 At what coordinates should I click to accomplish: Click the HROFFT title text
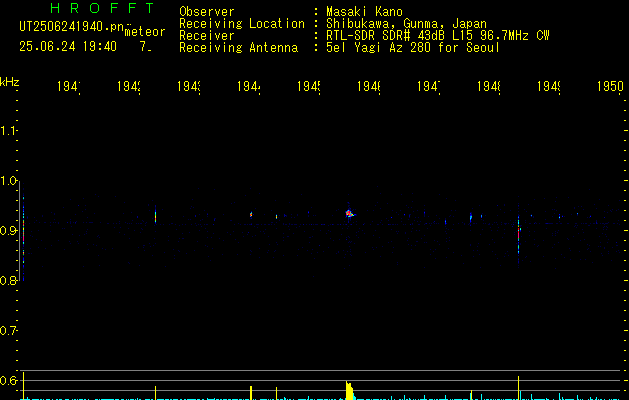pyautogui.click(x=102, y=8)
